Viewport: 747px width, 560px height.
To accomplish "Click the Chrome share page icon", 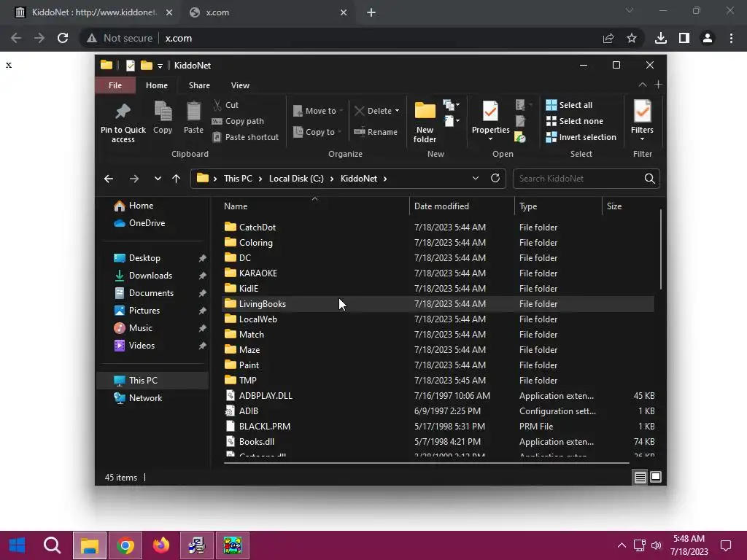I will coord(608,38).
